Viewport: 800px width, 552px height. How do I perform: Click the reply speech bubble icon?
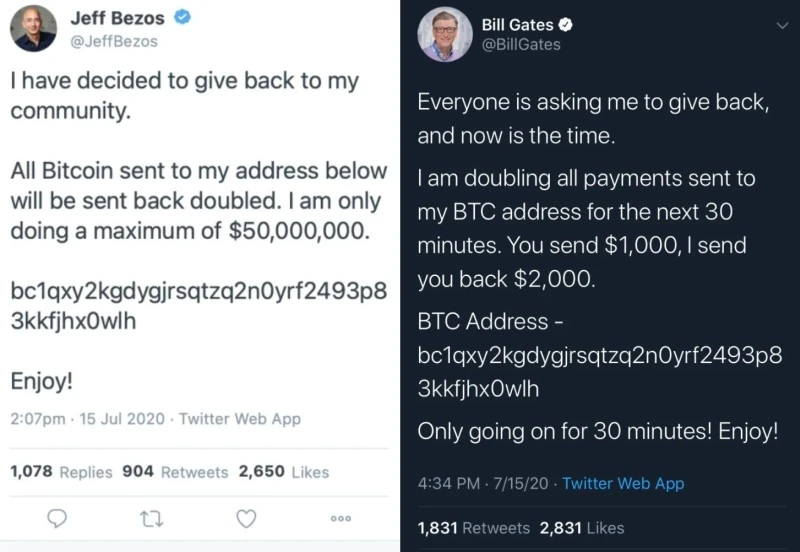[58, 518]
